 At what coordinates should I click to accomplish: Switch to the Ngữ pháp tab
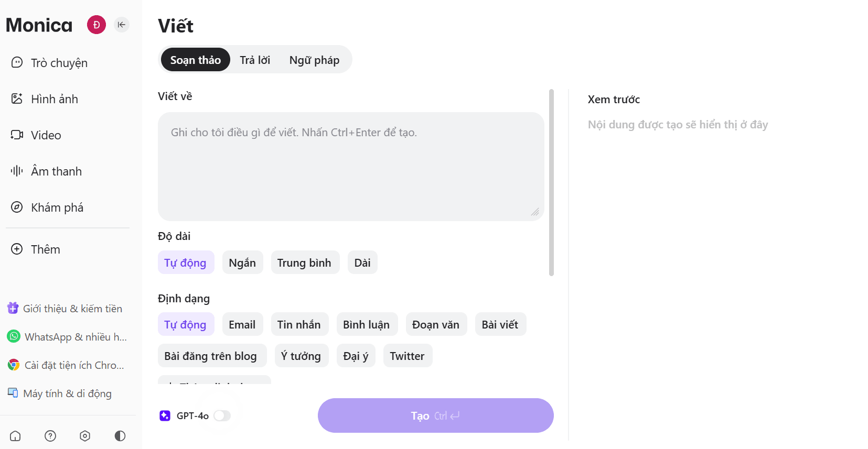tap(314, 60)
